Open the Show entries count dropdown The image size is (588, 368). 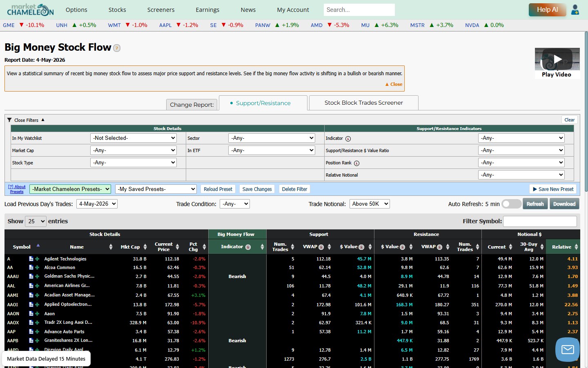pyautogui.click(x=36, y=221)
